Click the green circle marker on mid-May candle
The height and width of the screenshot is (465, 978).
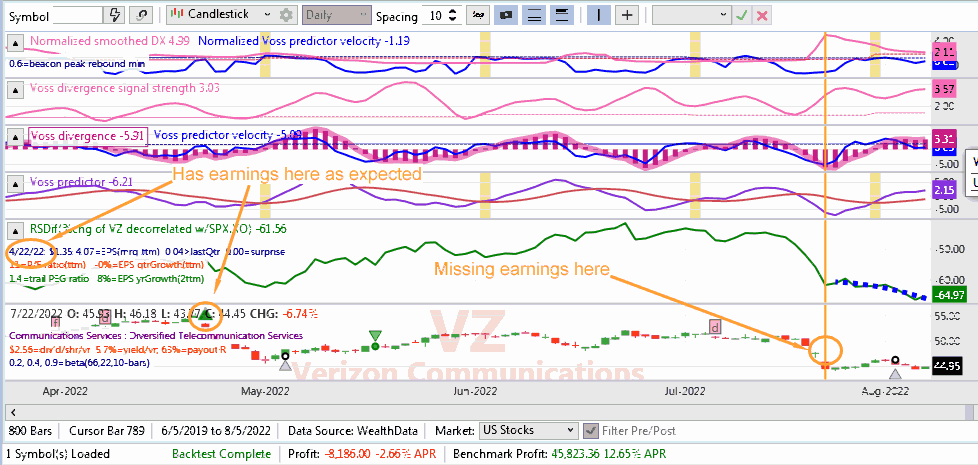pos(375,346)
